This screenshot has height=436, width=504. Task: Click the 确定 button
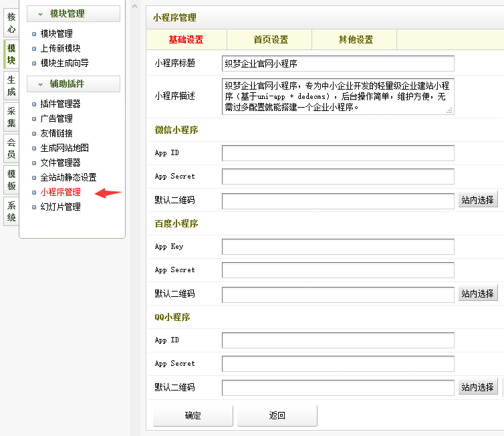pos(193,416)
